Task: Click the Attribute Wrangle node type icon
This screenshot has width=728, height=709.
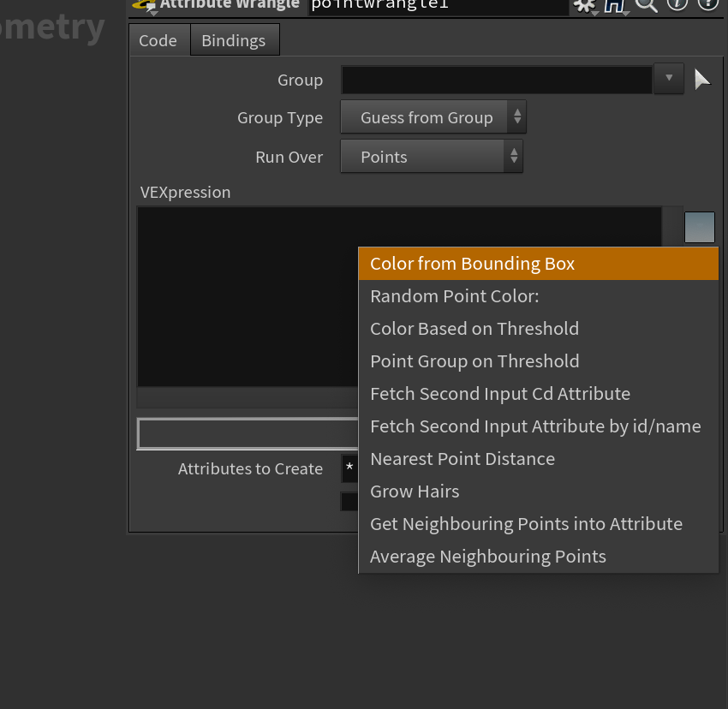Action: pyautogui.click(x=144, y=6)
